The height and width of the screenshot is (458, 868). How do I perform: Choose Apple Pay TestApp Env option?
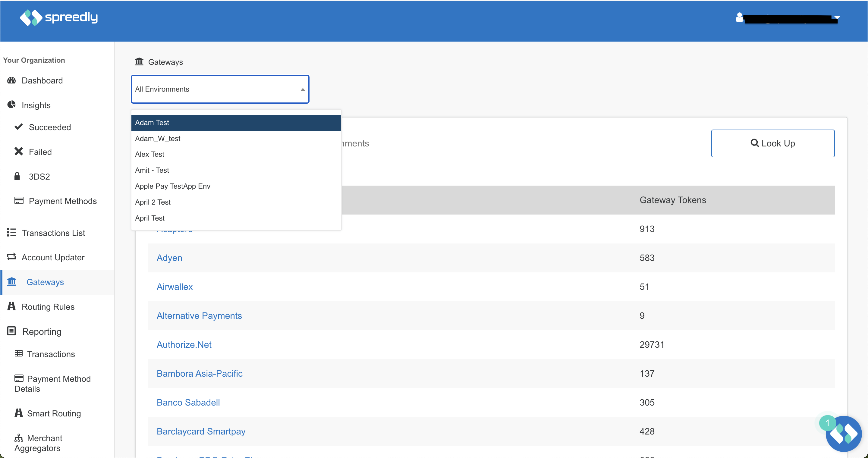pos(172,186)
